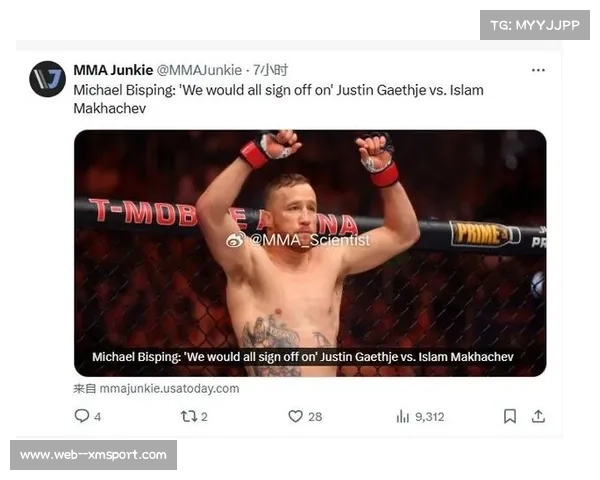
Task: Click the MMA Junkie display name
Action: click(x=113, y=70)
